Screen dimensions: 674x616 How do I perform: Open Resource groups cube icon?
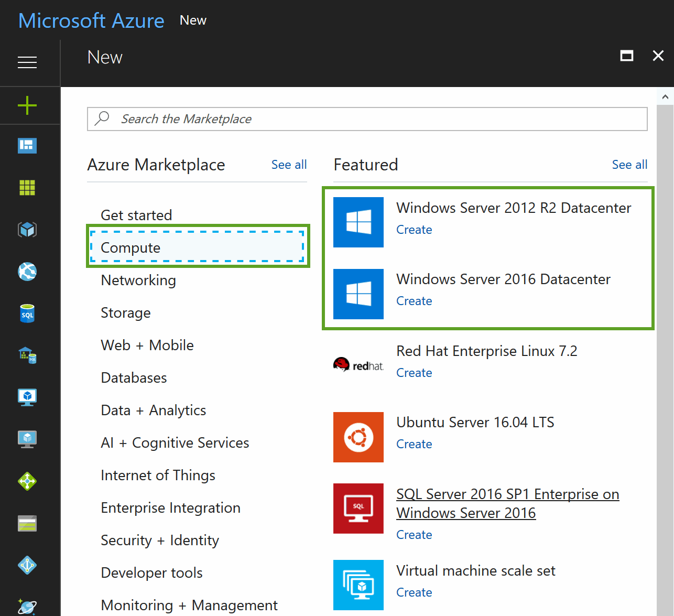click(27, 229)
